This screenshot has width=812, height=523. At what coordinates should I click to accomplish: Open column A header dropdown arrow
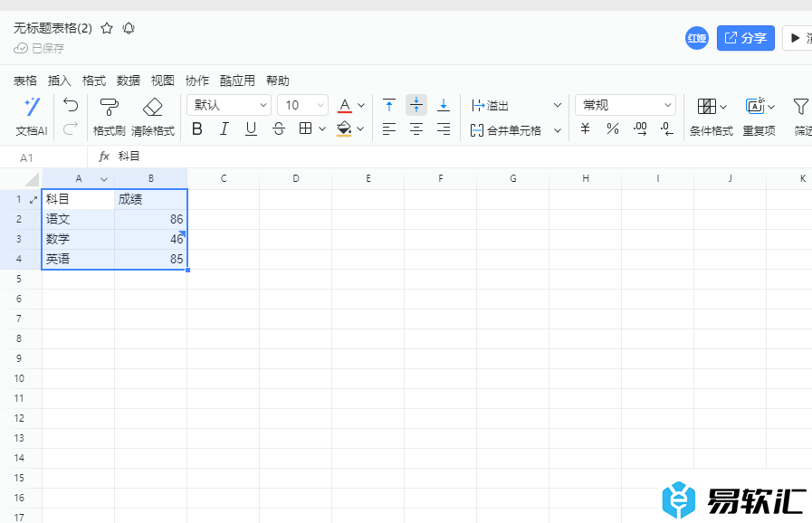(x=104, y=179)
